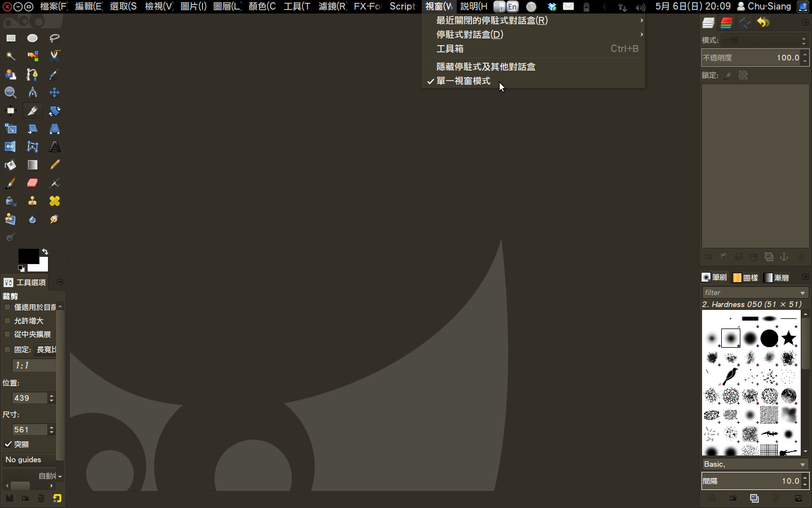Image resolution: width=812 pixels, height=508 pixels.
Task: Select the Crop tool in the toolbox
Action: tap(33, 111)
